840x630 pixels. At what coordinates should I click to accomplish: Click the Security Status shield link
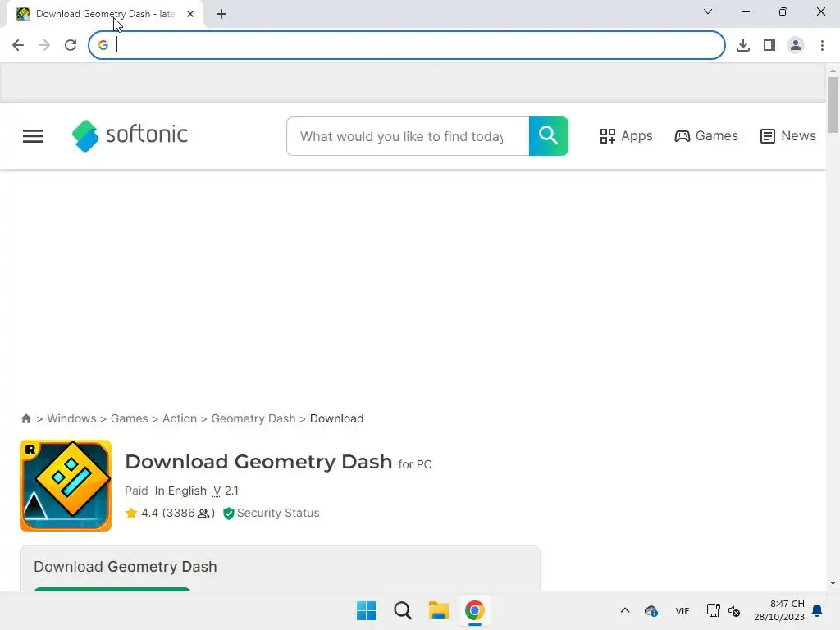tap(272, 513)
